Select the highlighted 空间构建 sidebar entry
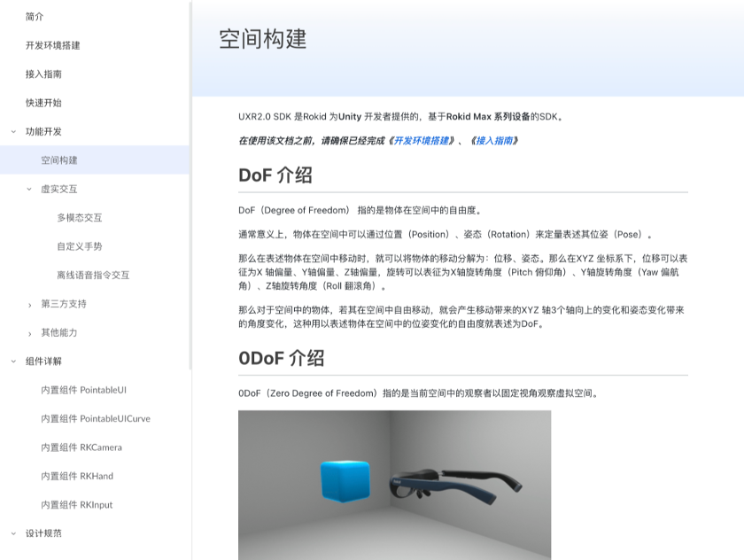Viewport: 744px width, 560px height. tap(95, 159)
